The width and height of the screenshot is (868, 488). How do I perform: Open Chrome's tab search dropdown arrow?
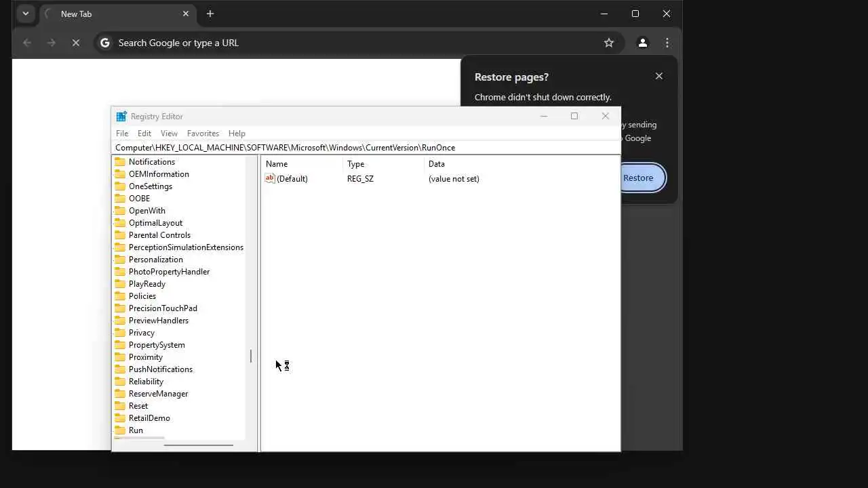(26, 14)
